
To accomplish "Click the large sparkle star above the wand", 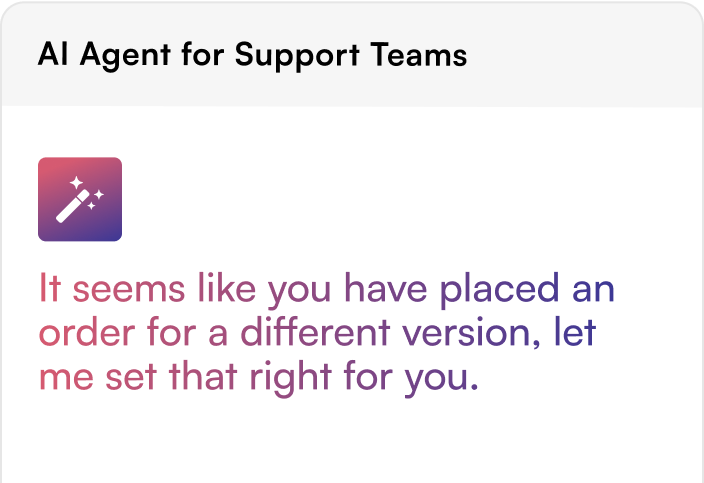I will tap(76, 182).
